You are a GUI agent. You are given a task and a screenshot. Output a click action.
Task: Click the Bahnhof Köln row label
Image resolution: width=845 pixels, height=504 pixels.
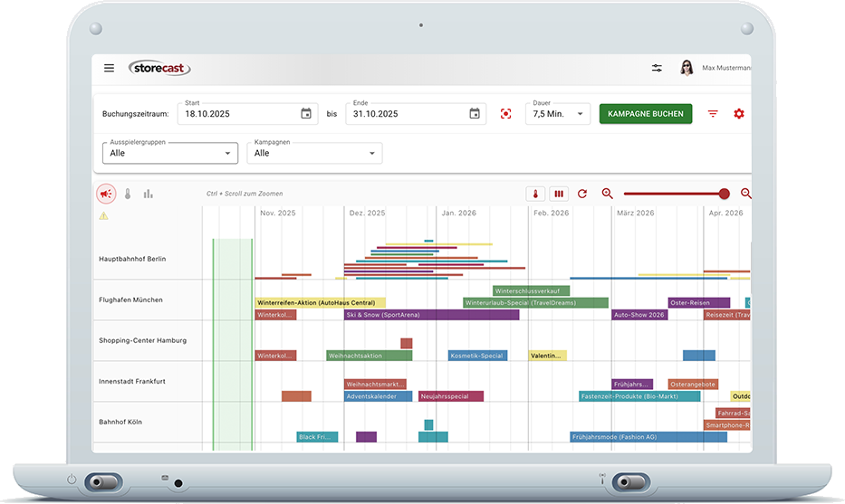[120, 423]
